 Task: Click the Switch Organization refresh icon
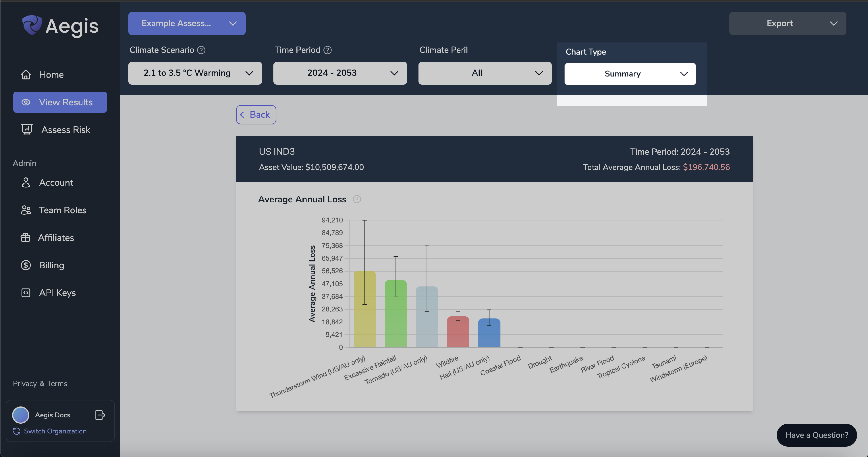17,431
